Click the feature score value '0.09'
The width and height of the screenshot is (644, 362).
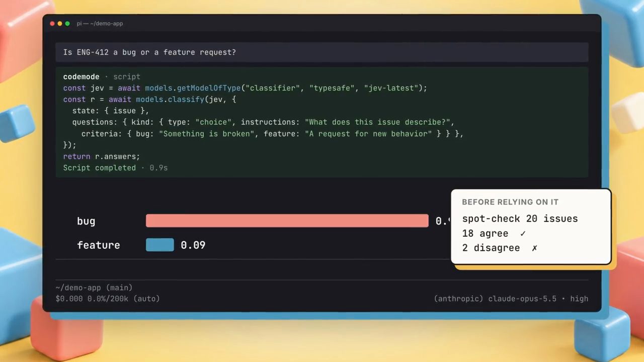click(x=193, y=245)
